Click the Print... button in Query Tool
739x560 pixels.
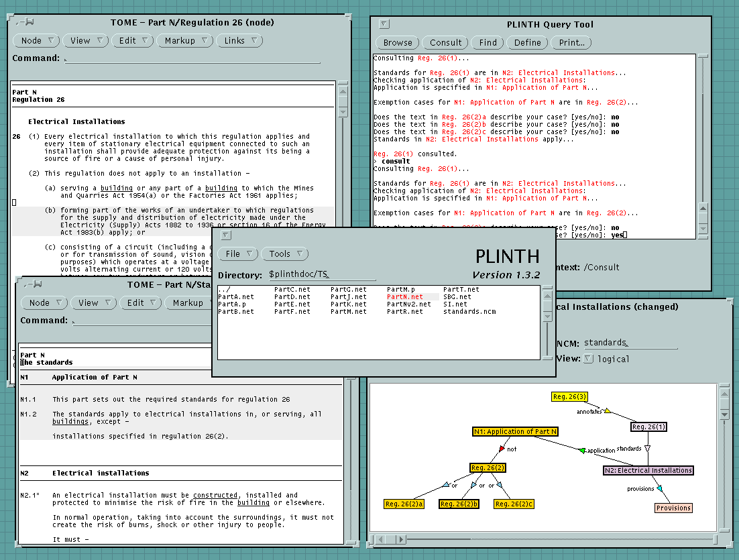571,42
